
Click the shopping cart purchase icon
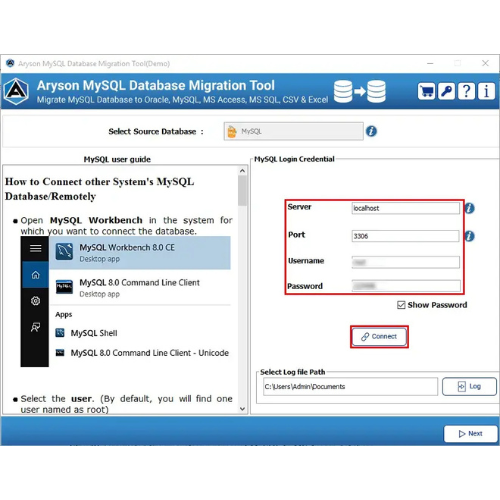426,91
